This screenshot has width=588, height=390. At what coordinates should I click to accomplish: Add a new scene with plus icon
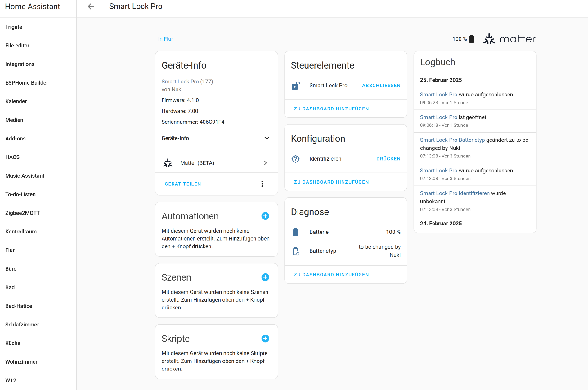265,277
